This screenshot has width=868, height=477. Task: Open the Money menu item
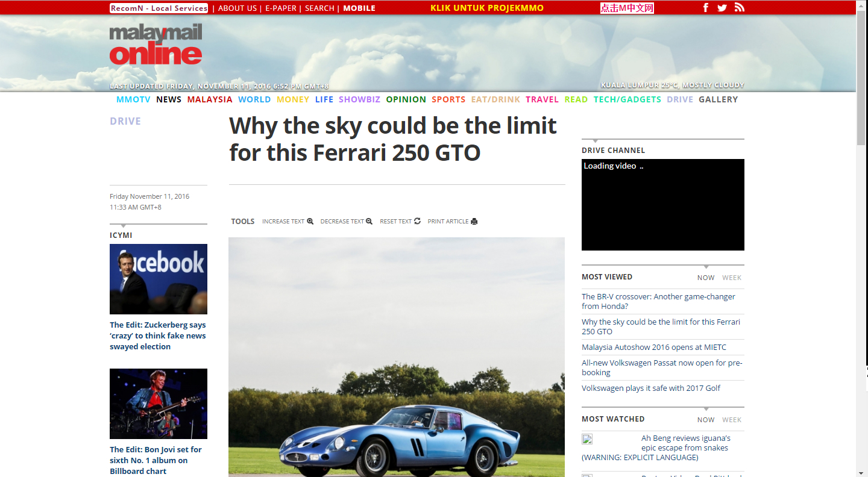[293, 99]
